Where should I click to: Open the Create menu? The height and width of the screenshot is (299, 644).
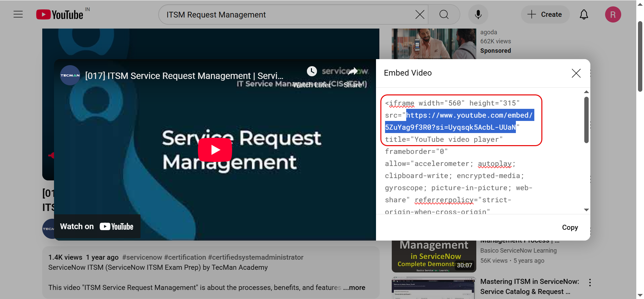tap(545, 14)
